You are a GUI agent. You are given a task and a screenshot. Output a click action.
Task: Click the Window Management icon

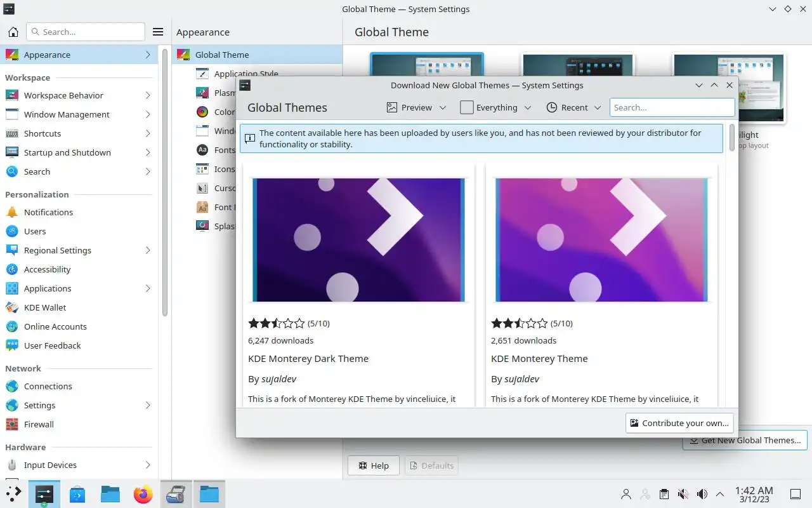coord(12,114)
